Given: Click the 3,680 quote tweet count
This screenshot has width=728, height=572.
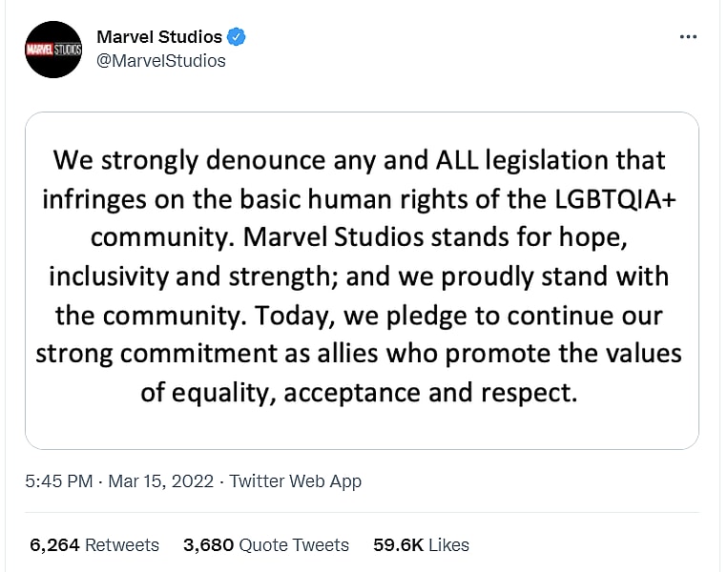Looking at the screenshot, I should (x=208, y=545).
